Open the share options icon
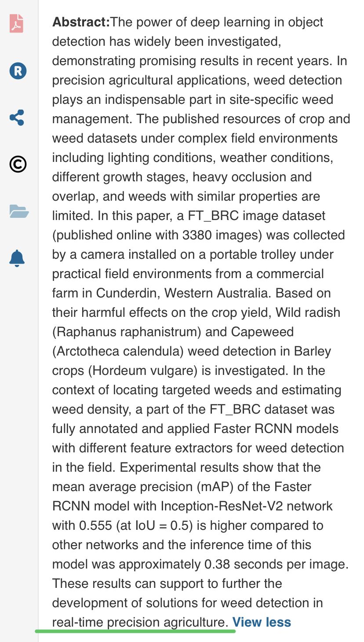This screenshot has width=364, height=642. click(17, 118)
